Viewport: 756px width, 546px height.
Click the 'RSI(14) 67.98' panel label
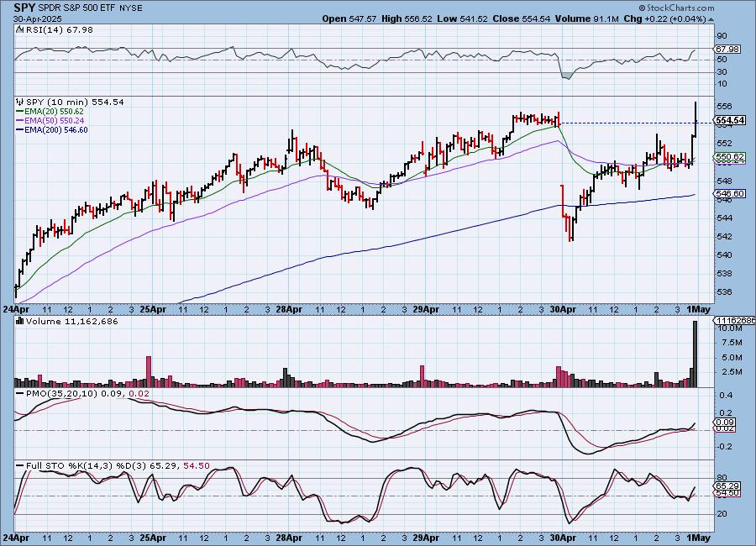(x=60, y=29)
